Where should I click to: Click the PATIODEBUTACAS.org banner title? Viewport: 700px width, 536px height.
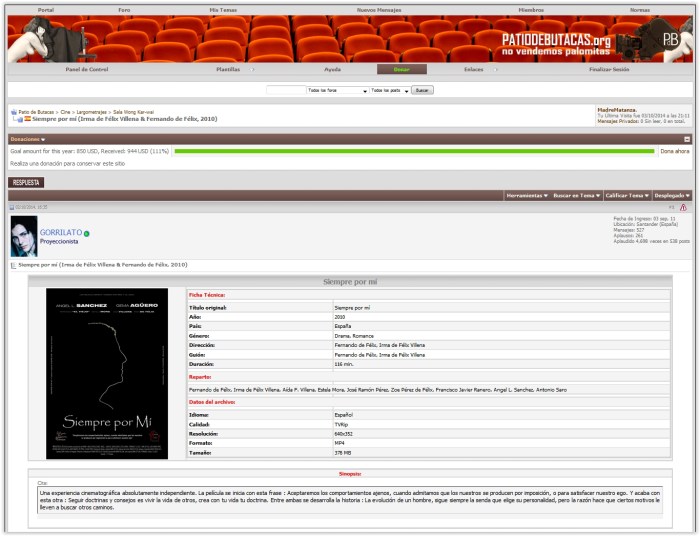click(556, 40)
